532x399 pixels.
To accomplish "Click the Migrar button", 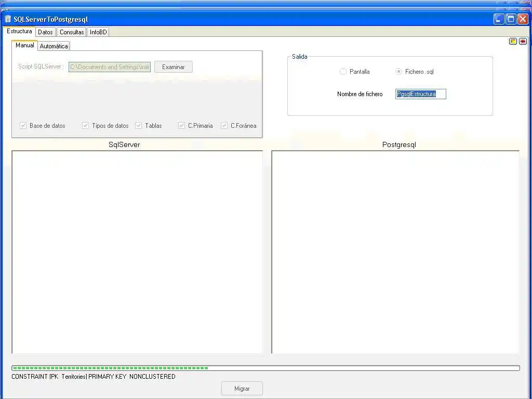I will tap(242, 389).
